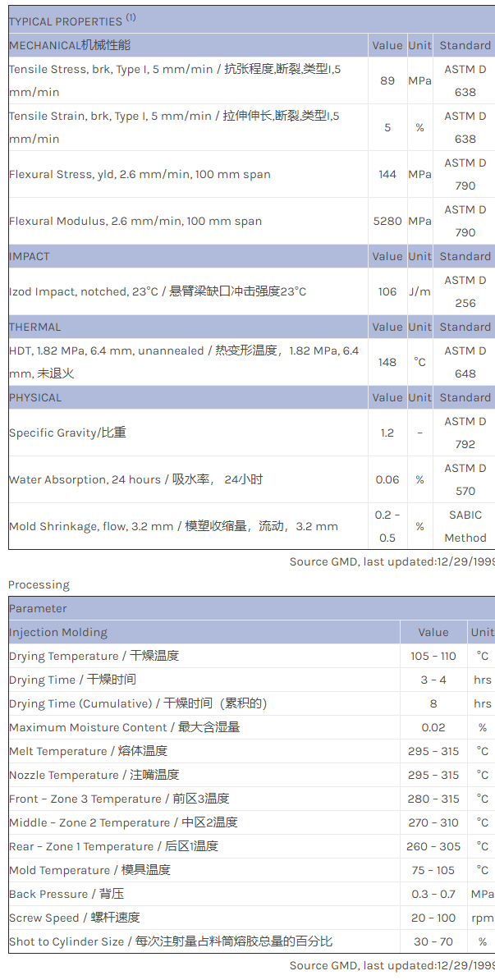Click the Drying Temperature value 105 - 110

point(433,656)
